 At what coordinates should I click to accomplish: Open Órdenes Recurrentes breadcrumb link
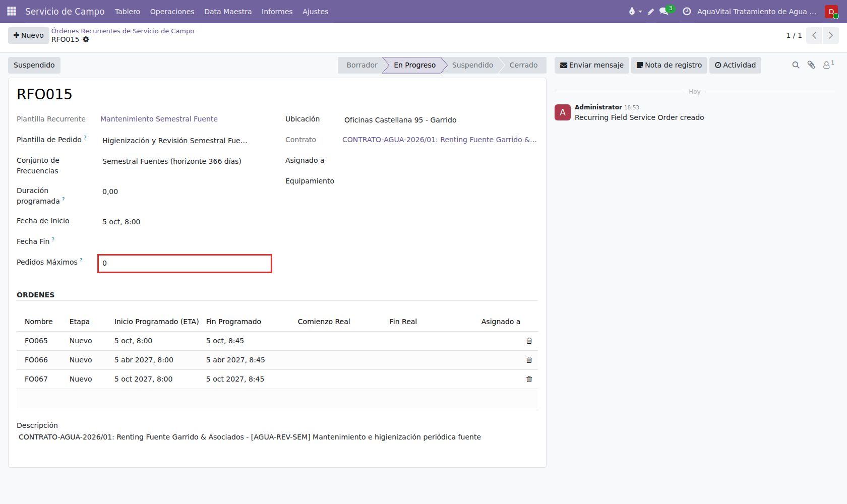click(123, 31)
